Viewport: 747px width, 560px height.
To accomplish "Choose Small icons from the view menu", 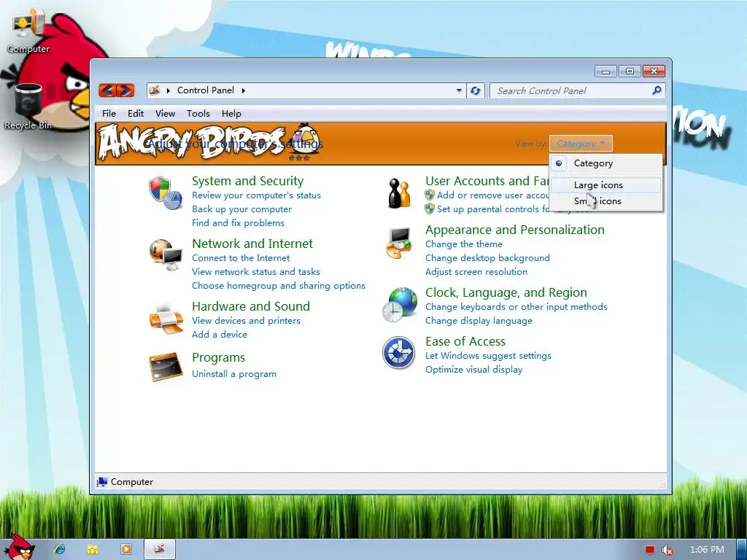I will tap(606, 201).
